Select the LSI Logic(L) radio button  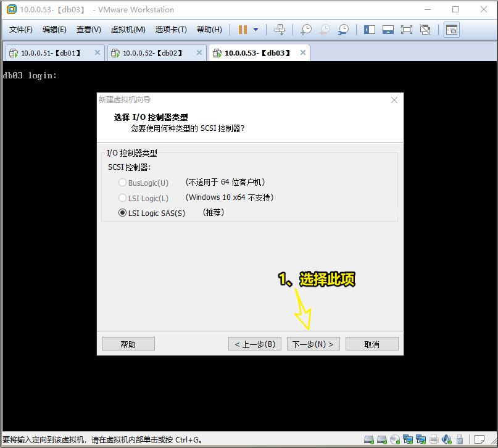pos(122,198)
